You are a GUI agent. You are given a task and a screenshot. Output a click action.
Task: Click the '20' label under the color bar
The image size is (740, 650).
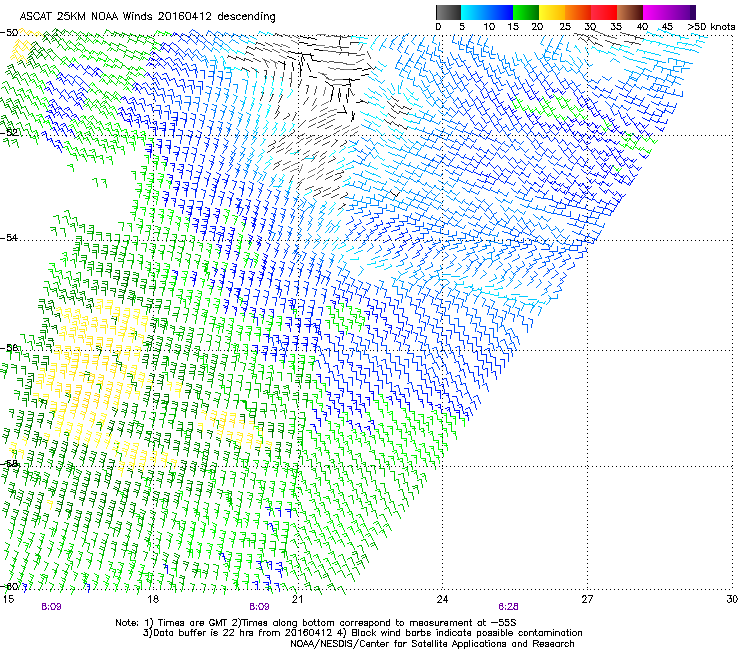537,26
